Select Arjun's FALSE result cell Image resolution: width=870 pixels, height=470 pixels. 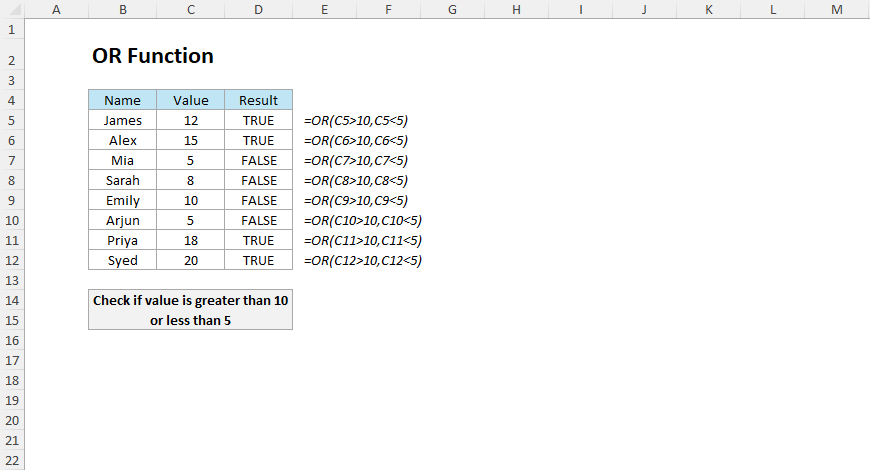pos(259,220)
